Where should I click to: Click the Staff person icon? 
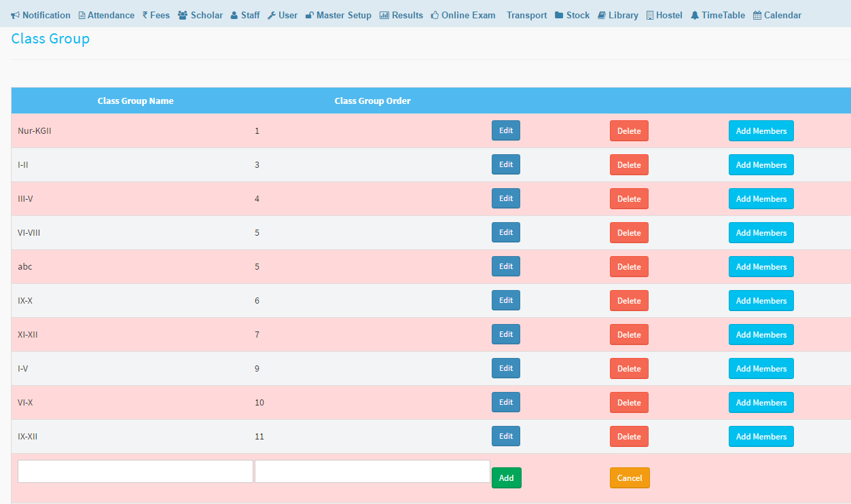234,15
